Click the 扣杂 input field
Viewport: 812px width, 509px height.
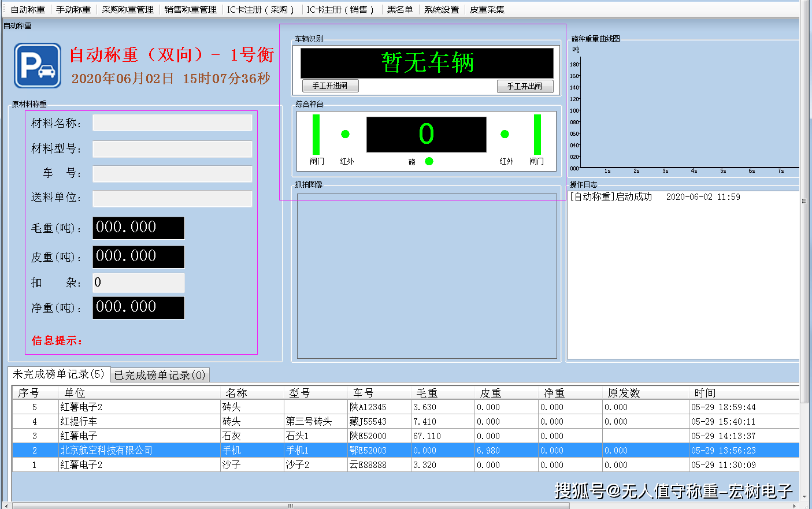pyautogui.click(x=139, y=283)
